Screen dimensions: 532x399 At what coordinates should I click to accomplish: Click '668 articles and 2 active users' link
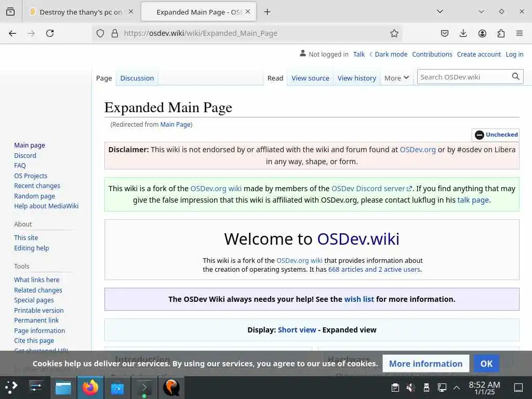[374, 270]
